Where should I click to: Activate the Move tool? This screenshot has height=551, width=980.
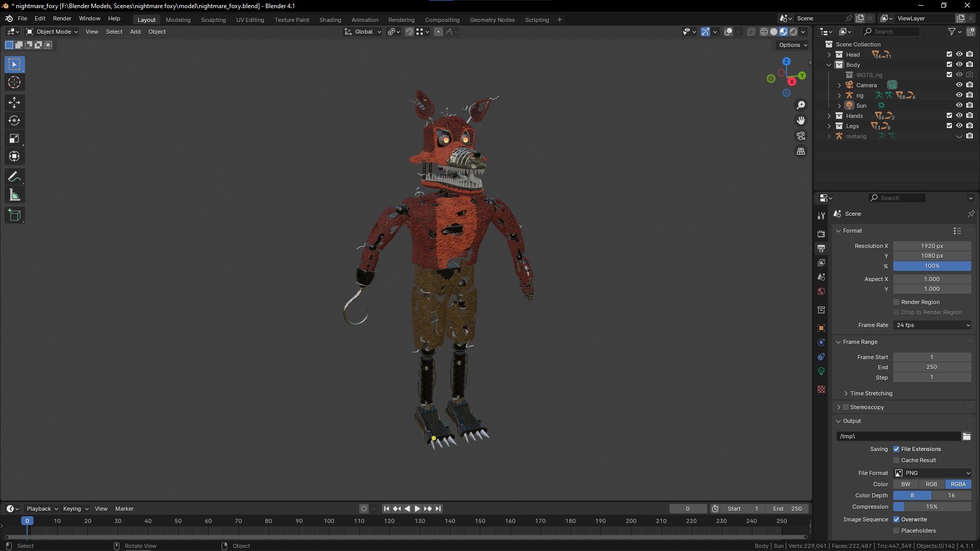14,103
